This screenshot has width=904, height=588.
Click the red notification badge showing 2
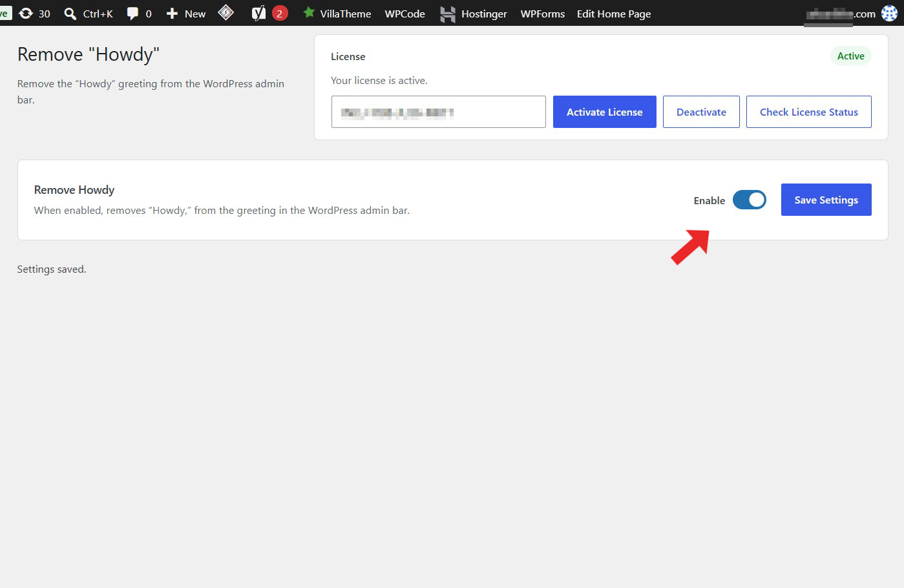[280, 13]
